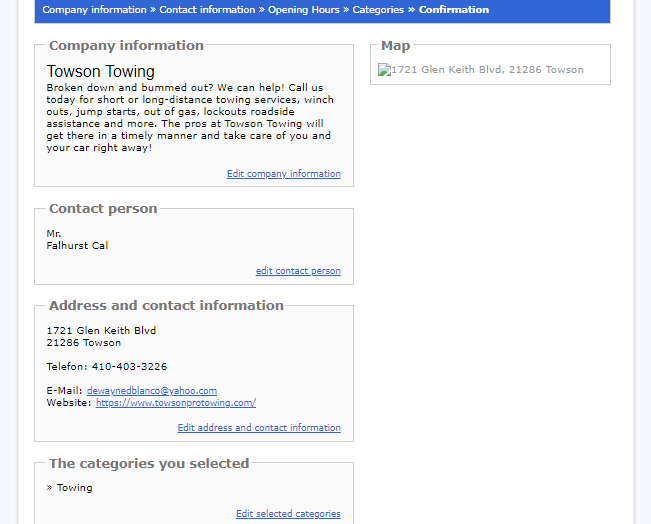Screen dimensions: 651x524
Task: Click the Towing category entry
Action: point(74,488)
